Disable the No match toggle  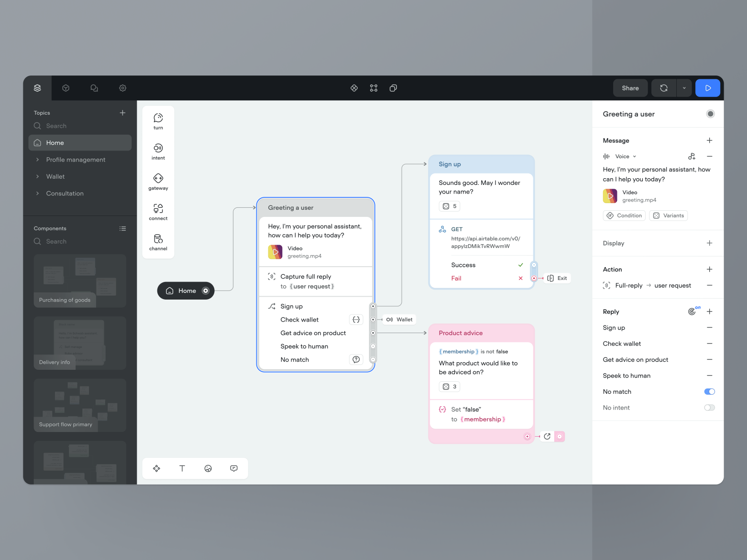(709, 391)
